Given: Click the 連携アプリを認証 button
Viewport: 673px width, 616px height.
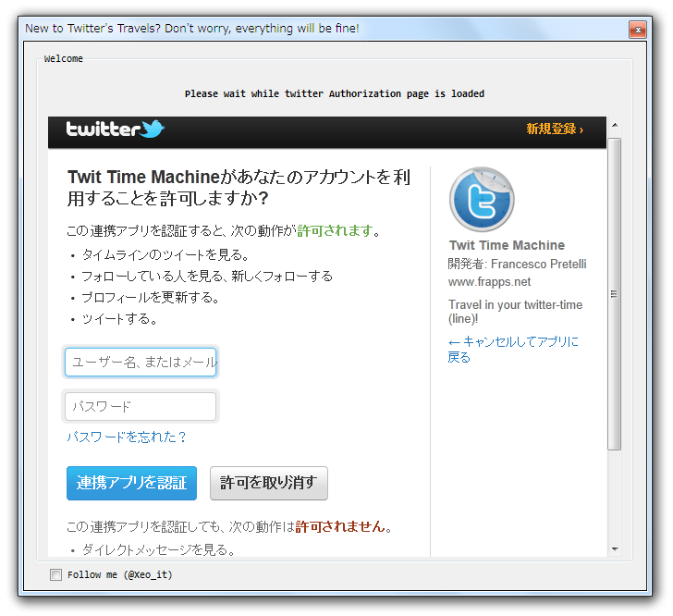Looking at the screenshot, I should click(x=131, y=483).
